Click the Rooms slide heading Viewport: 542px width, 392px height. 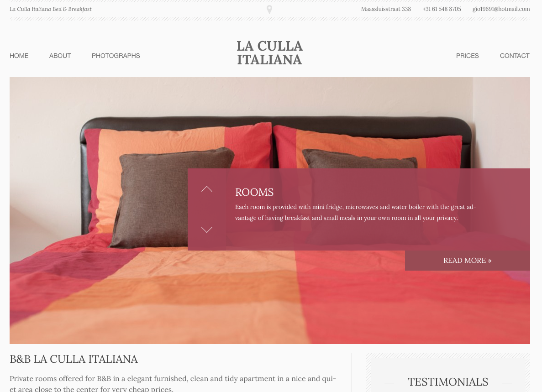tap(254, 192)
